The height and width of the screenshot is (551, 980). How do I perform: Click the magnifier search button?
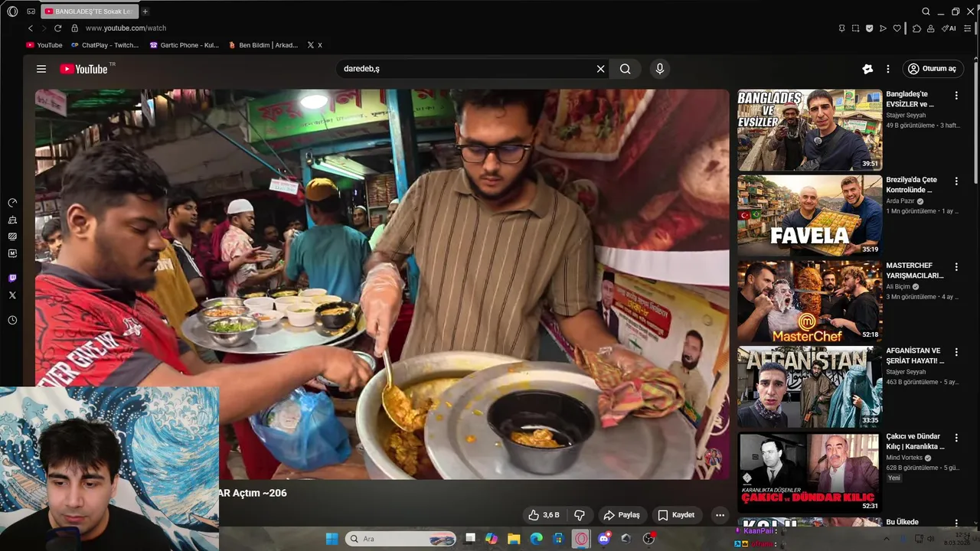point(626,69)
